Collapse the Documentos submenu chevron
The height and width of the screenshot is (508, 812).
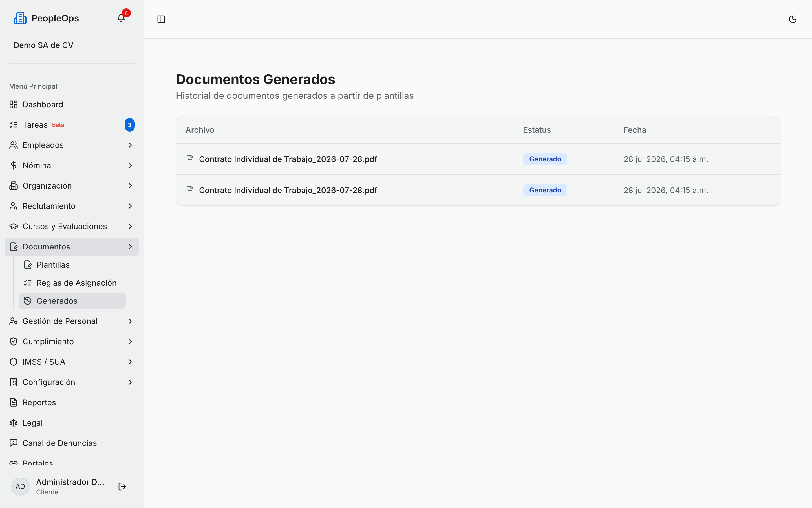(130, 247)
